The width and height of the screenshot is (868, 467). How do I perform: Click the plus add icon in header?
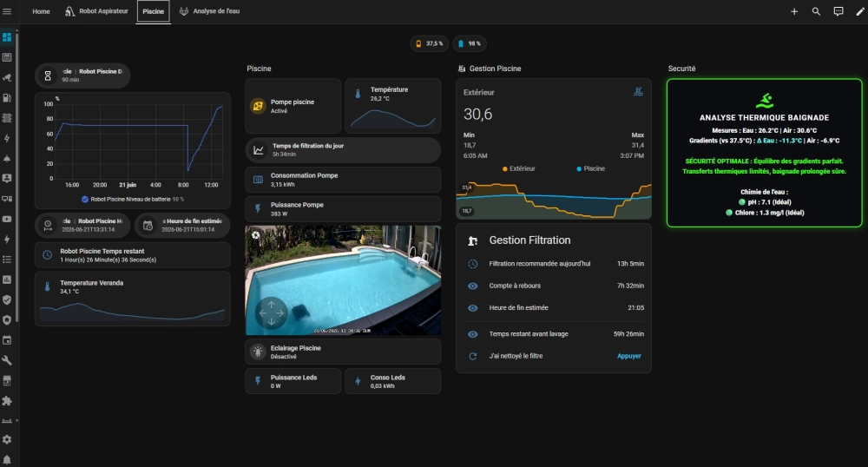pyautogui.click(x=794, y=11)
